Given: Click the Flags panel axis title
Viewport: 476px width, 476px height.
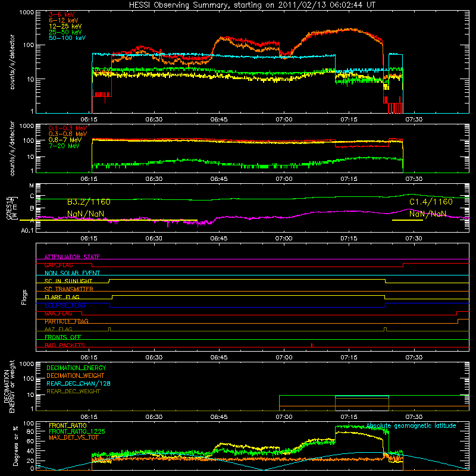Looking at the screenshot, I should tap(24, 297).
